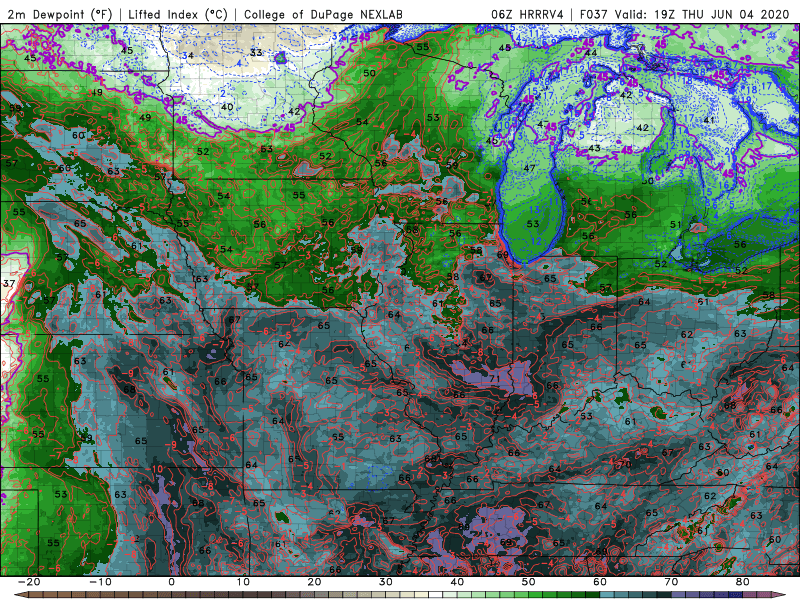Click the '33' dewpoint value near the top
Screen dimensions: 800x600
(x=256, y=52)
